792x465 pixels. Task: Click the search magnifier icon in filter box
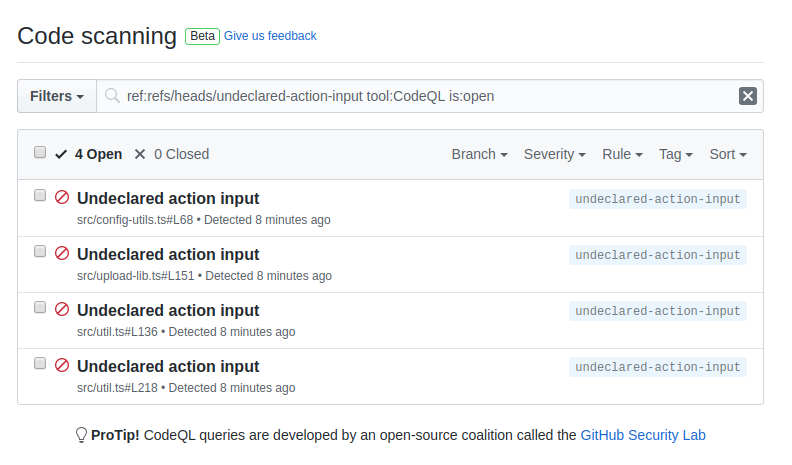pos(114,96)
